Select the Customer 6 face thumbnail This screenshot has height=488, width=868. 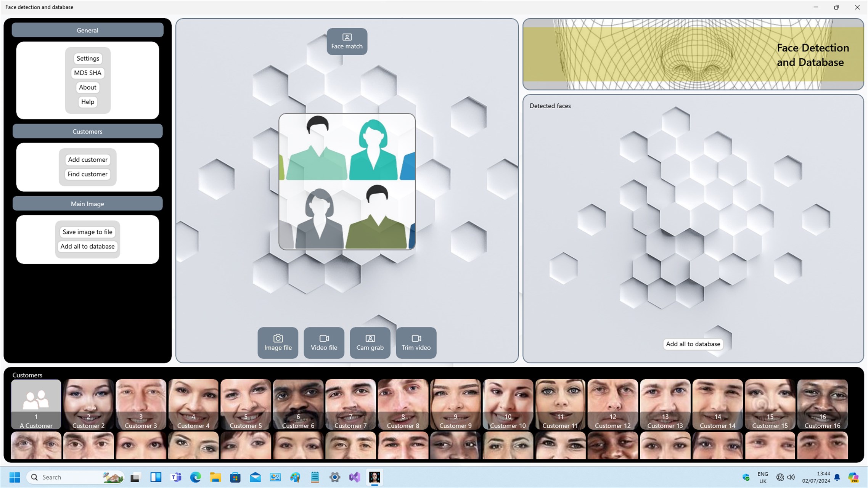pos(298,404)
